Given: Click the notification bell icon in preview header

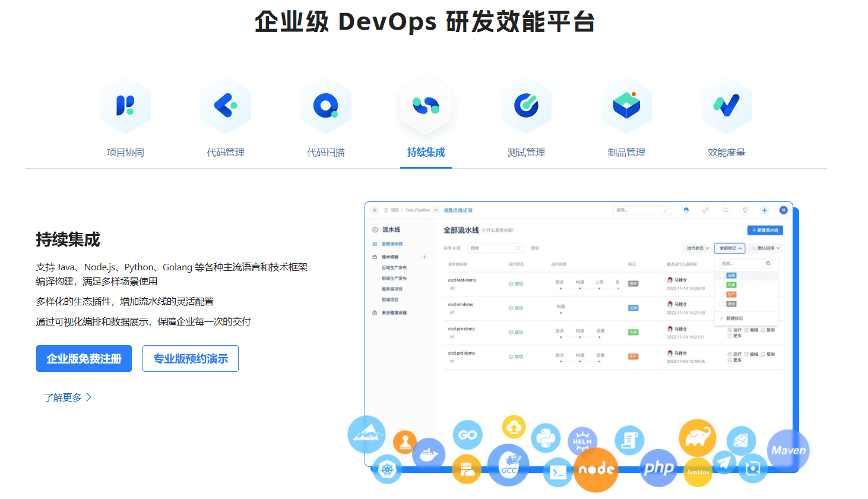Looking at the screenshot, I should click(725, 210).
